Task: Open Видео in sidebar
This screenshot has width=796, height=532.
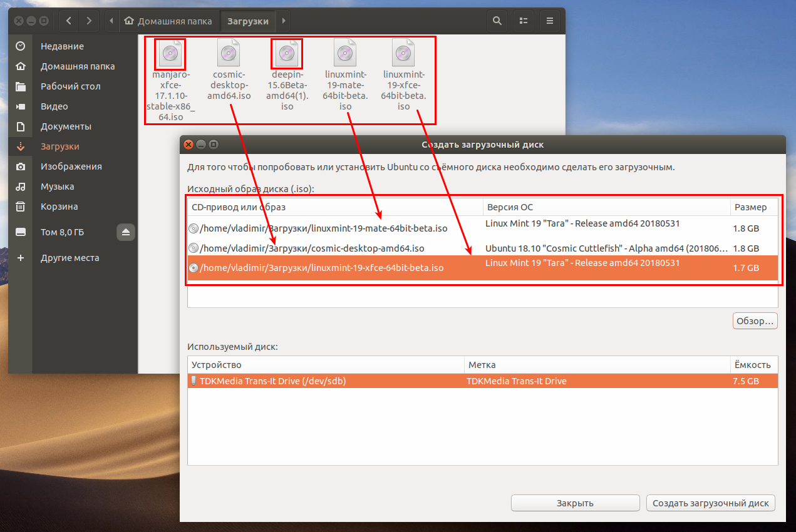Action: tap(73, 106)
